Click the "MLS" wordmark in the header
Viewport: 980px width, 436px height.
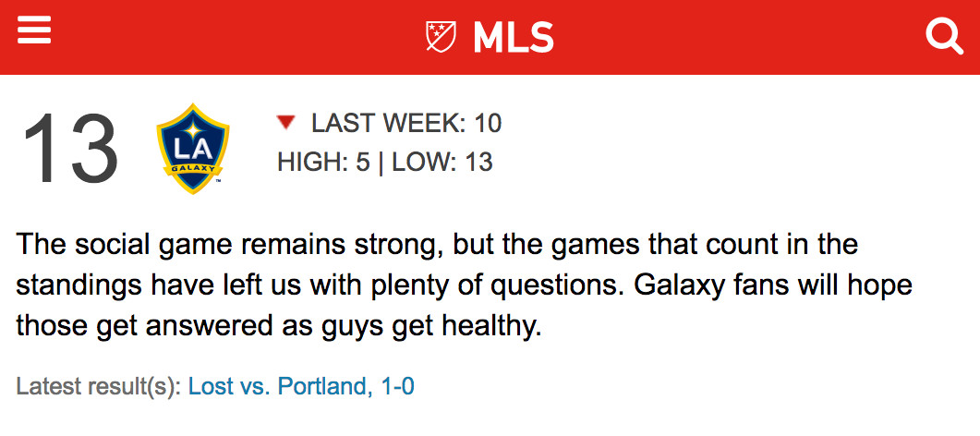coord(514,37)
